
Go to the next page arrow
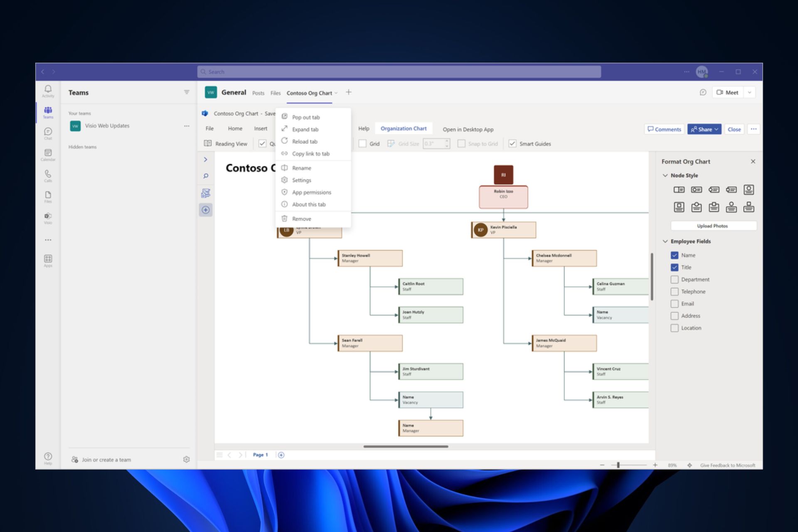click(240, 455)
